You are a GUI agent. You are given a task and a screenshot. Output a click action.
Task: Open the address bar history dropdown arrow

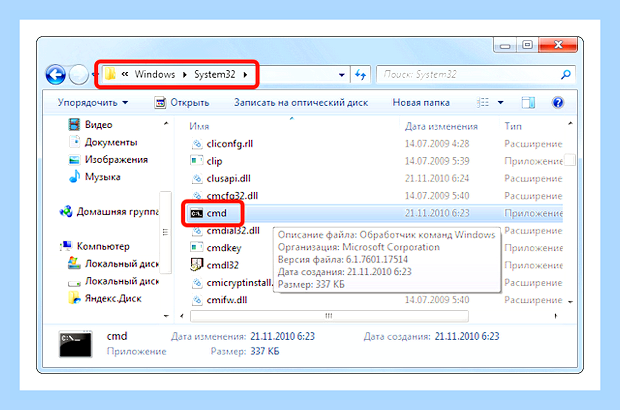342,74
